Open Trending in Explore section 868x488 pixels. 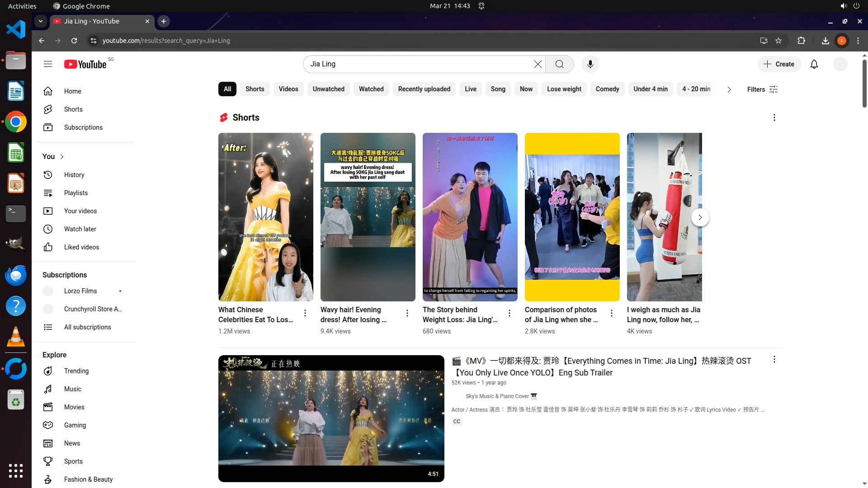tap(76, 371)
